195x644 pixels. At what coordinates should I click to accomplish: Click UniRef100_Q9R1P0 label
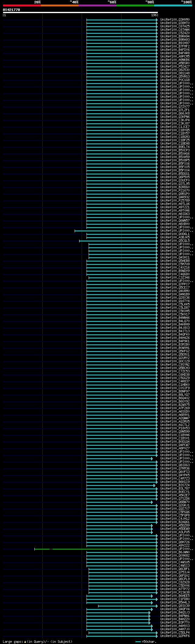pyautogui.click(x=175, y=194)
